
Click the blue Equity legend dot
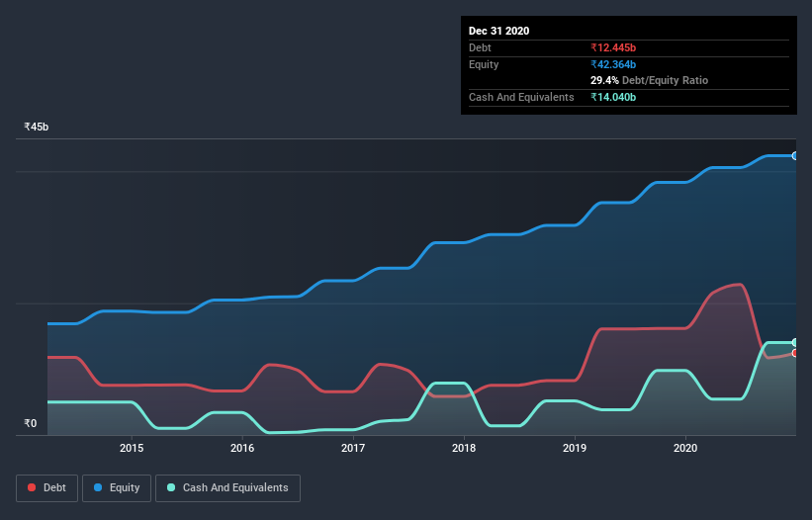coord(98,487)
